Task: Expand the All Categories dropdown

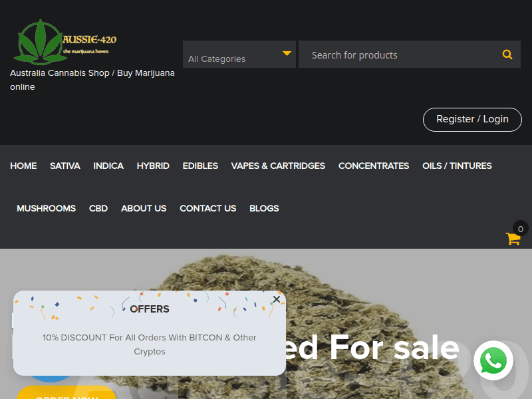Action: pos(239,55)
